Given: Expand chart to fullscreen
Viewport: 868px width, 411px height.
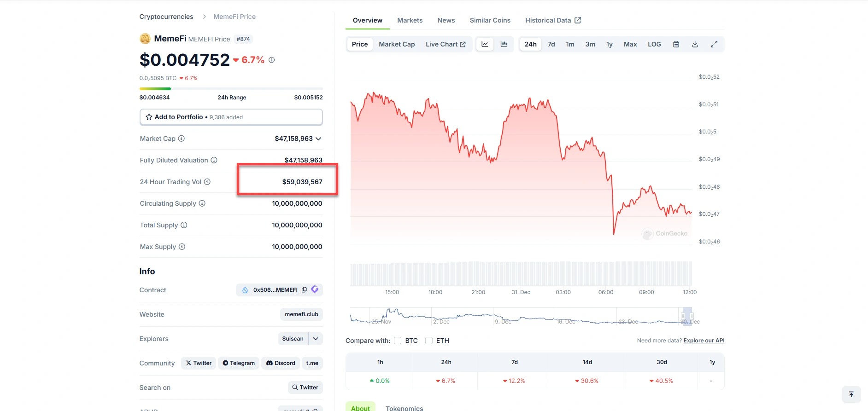Looking at the screenshot, I should tap(714, 44).
